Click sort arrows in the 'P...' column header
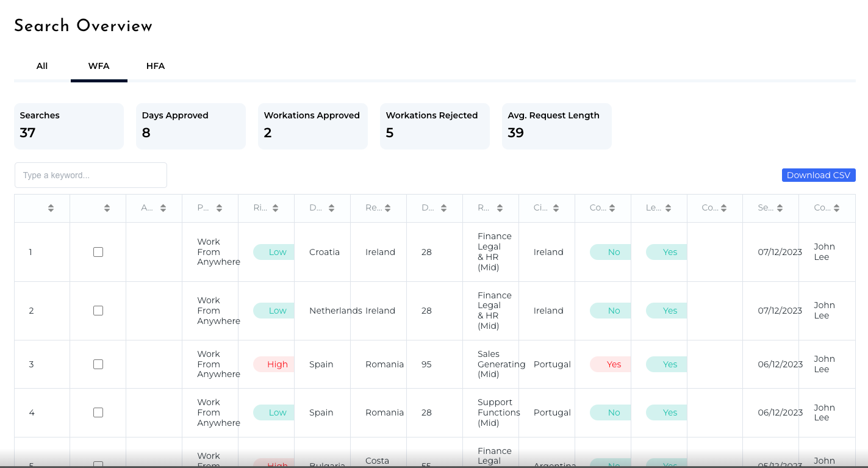Viewport: 868px width, 468px height. [219, 208]
